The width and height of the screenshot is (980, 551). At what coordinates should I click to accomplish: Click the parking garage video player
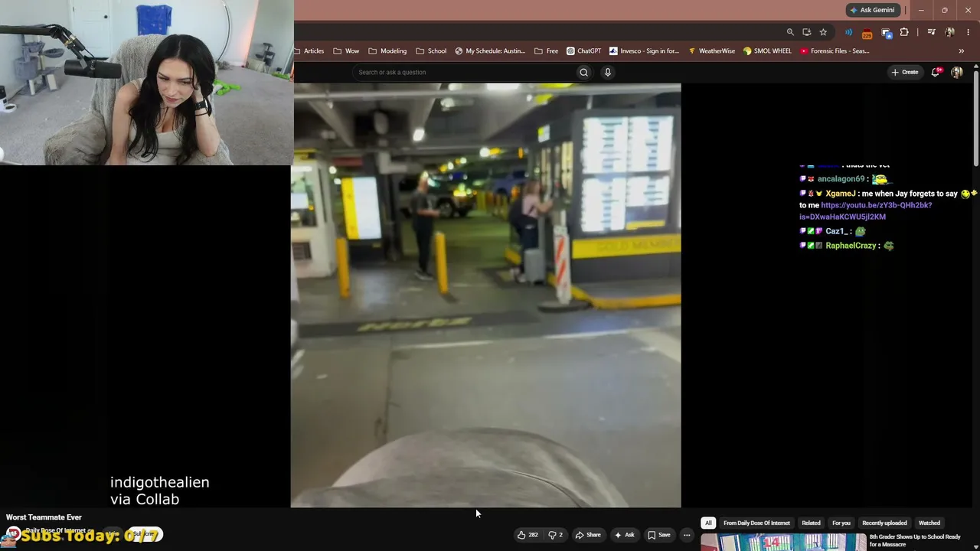(485, 295)
